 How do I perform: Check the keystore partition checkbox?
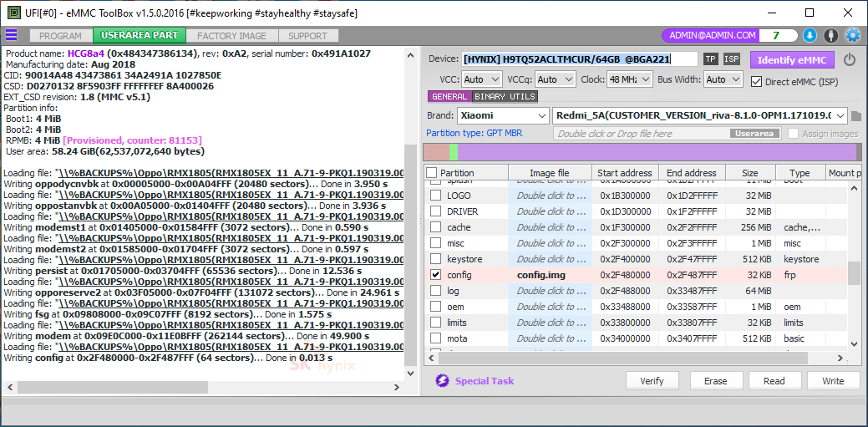(436, 259)
